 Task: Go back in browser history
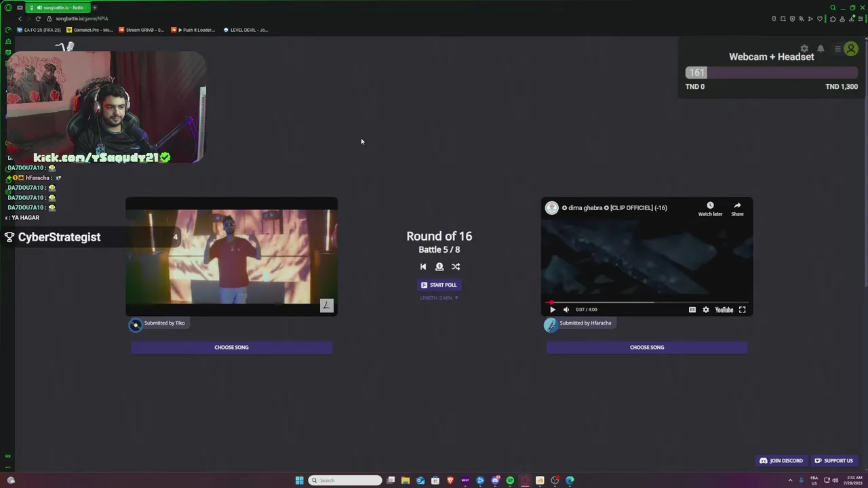pyautogui.click(x=20, y=18)
